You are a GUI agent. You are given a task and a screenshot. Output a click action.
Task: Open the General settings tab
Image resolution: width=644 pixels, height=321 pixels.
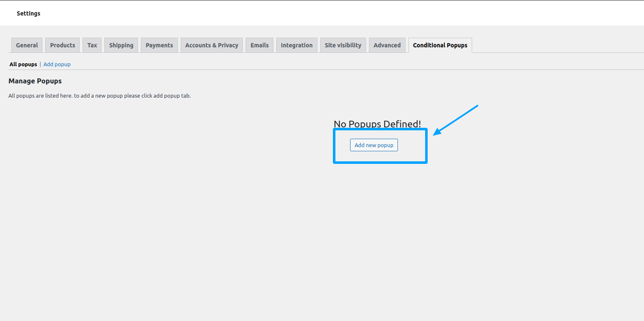[27, 45]
